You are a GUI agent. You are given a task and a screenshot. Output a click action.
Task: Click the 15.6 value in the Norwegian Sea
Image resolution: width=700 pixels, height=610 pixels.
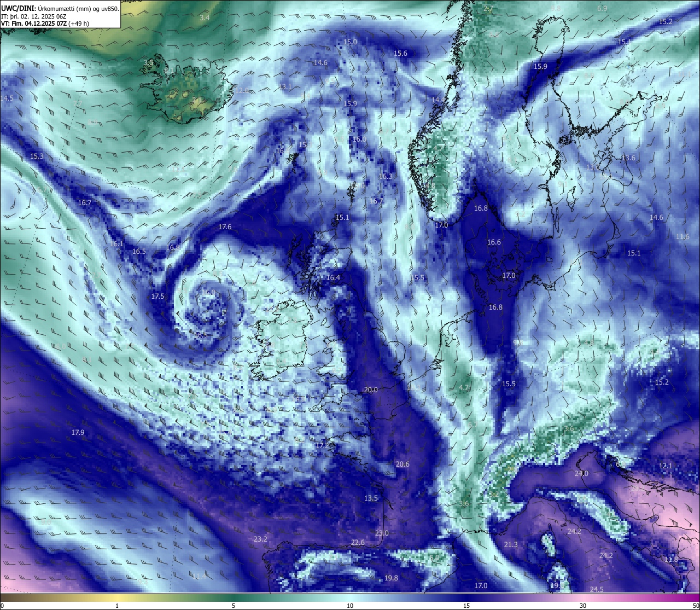400,54
